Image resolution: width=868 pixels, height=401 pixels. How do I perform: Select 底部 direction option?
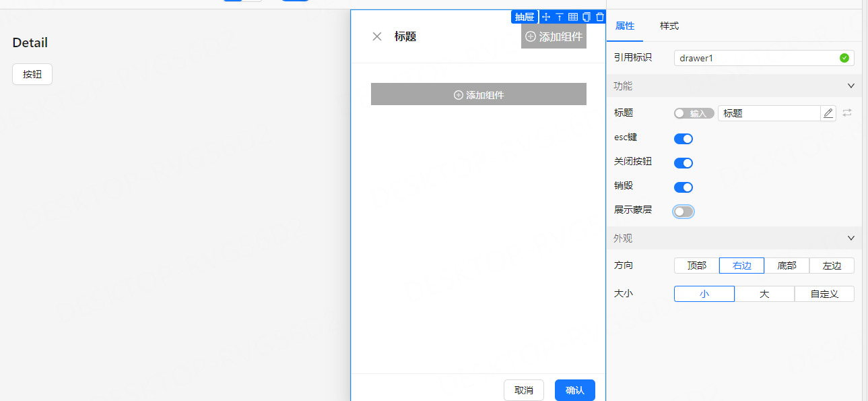pyautogui.click(x=787, y=266)
